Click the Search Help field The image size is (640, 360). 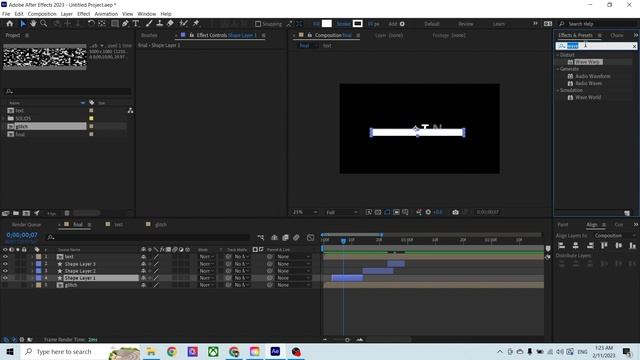pyautogui.click(x=597, y=24)
